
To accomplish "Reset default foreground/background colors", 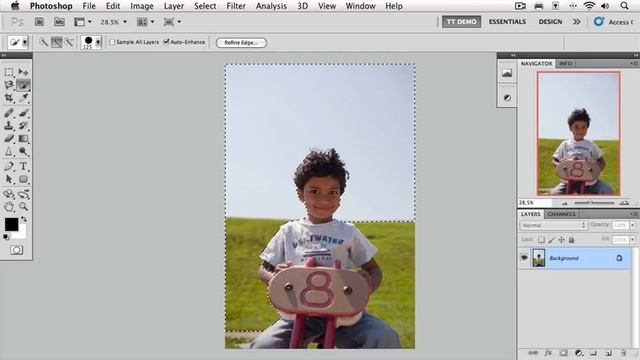I will click(x=6, y=237).
